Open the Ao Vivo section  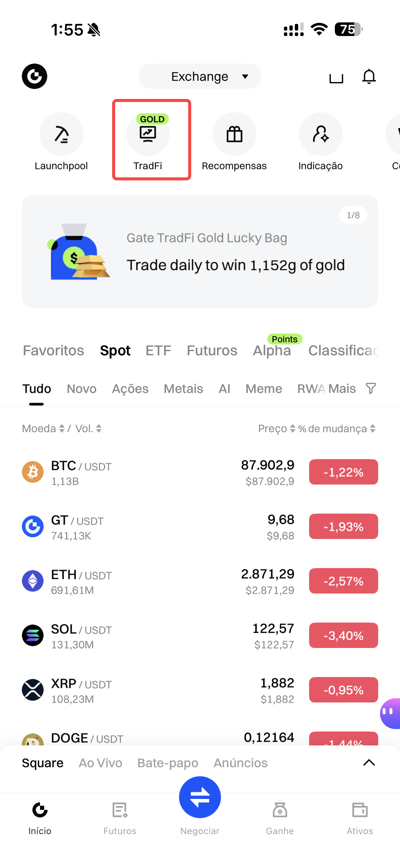point(100,763)
